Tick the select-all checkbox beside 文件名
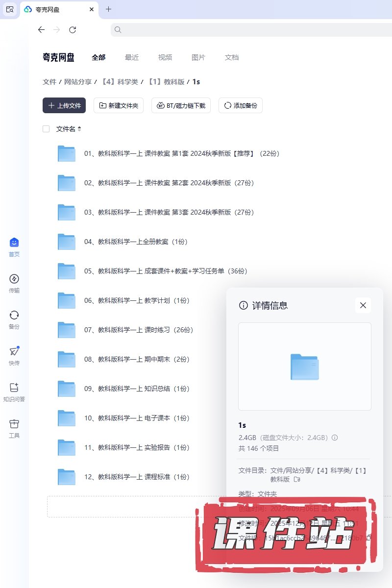392x588 pixels. [x=46, y=129]
